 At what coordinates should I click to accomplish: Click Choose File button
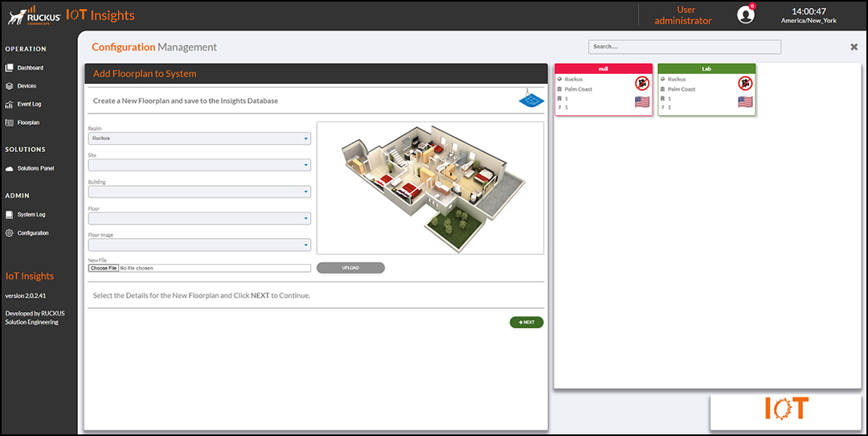[x=104, y=268]
